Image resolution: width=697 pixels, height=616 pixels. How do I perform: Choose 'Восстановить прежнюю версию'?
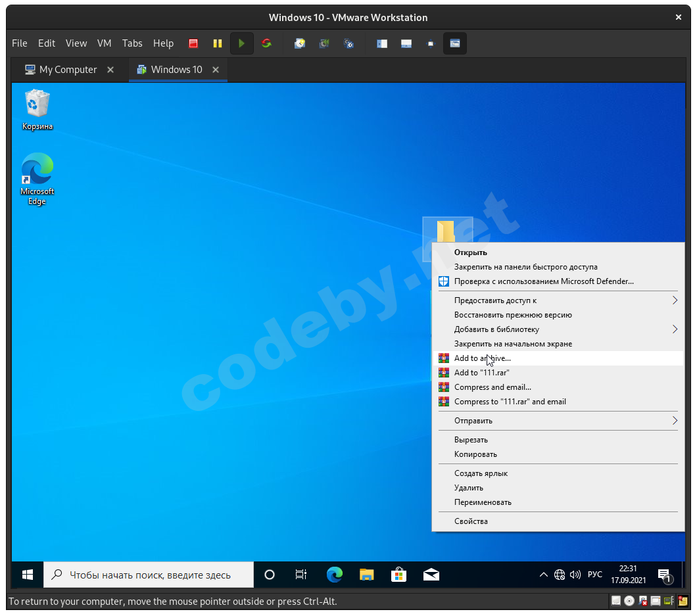click(558, 315)
